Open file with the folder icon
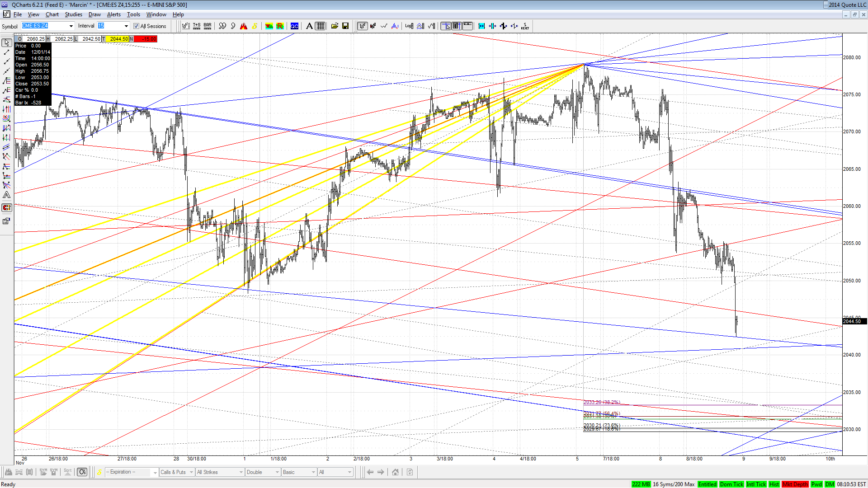The width and height of the screenshot is (868, 488). tap(335, 26)
